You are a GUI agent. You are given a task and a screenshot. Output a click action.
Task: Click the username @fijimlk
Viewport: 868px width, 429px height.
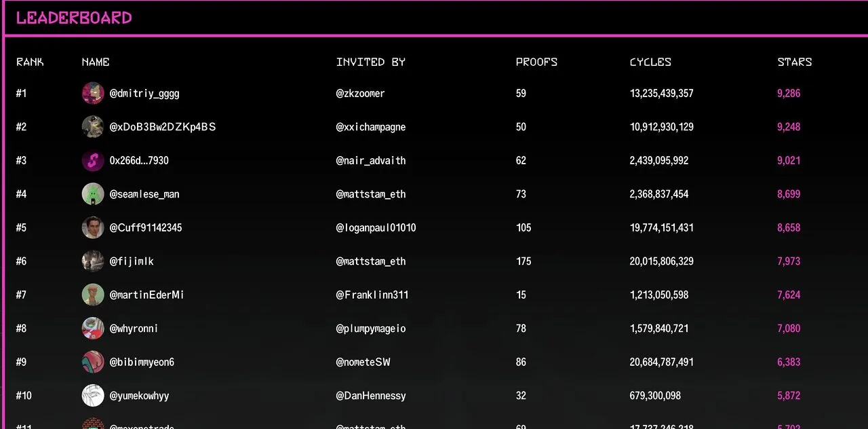pyautogui.click(x=132, y=261)
